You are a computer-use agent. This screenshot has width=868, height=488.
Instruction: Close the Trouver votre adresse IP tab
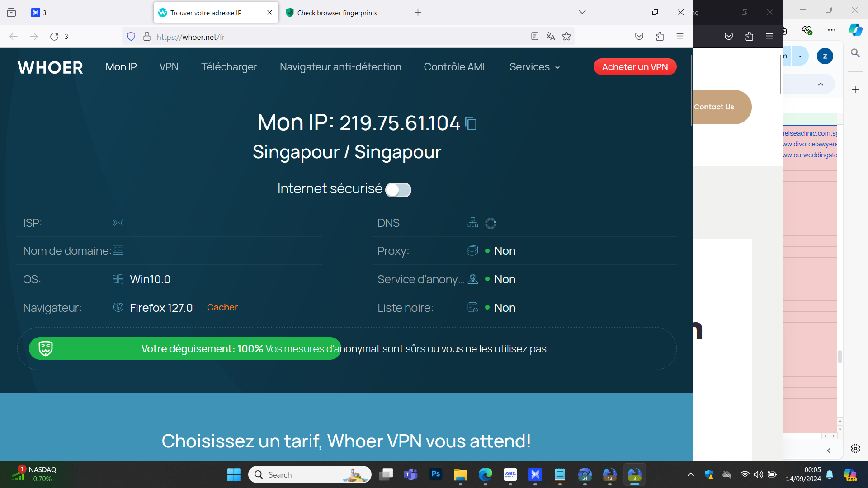click(x=270, y=13)
